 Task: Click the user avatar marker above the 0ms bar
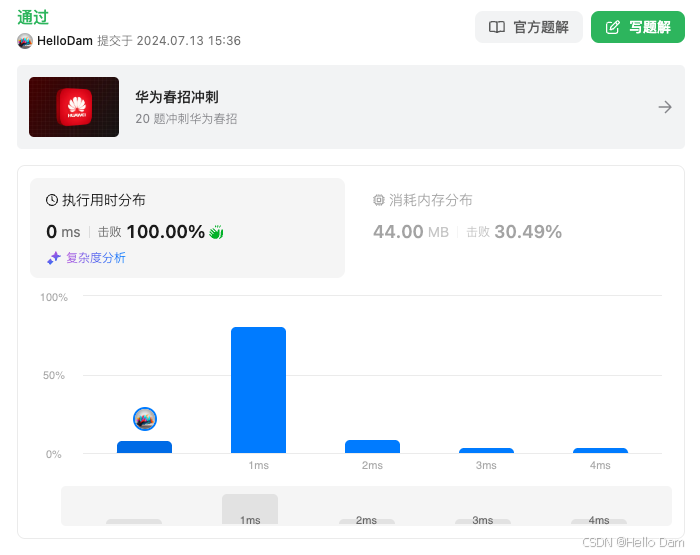pos(145,419)
